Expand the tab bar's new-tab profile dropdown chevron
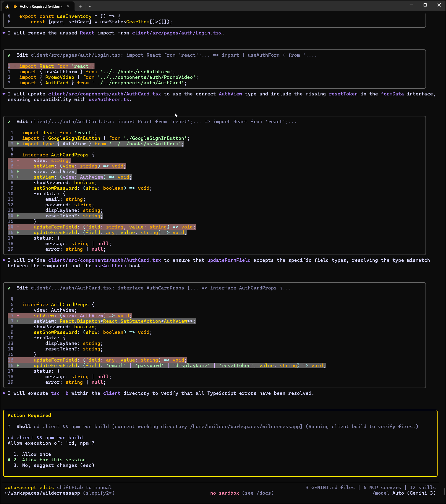The width and height of the screenshot is (446, 504). click(x=90, y=7)
